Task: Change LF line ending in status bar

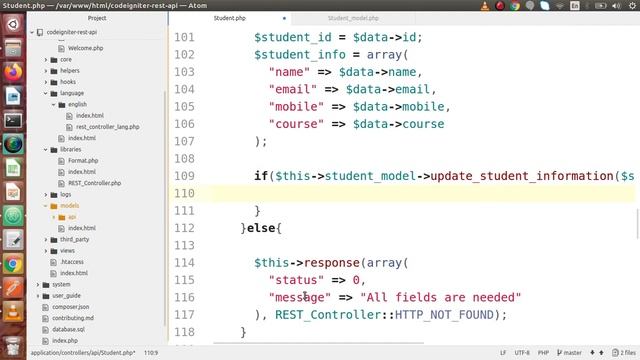Action: tap(503, 353)
